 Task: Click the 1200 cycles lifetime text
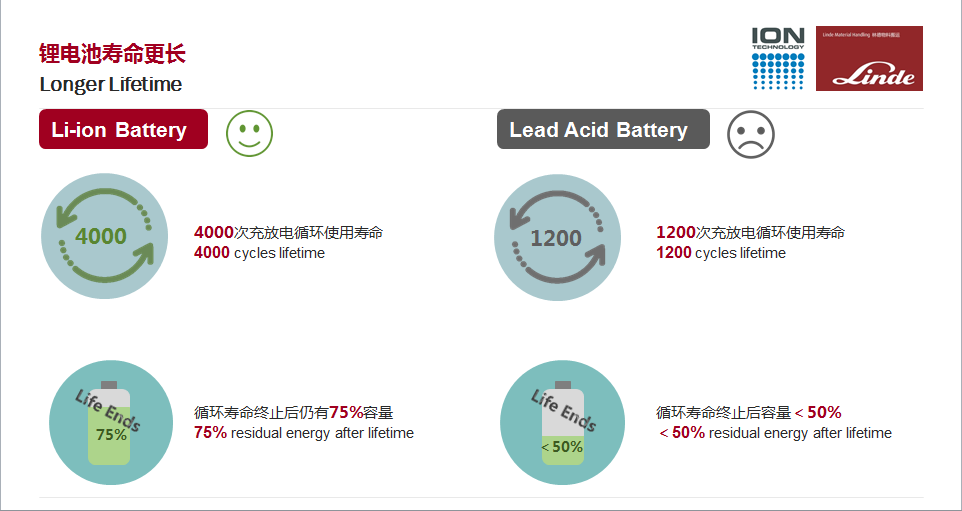point(721,253)
